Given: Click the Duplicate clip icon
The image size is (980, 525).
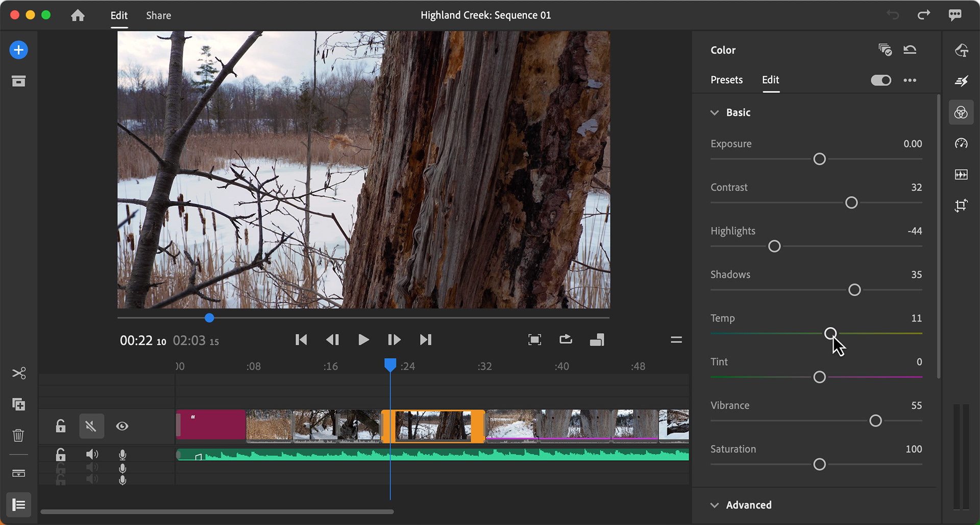Looking at the screenshot, I should pyautogui.click(x=18, y=404).
